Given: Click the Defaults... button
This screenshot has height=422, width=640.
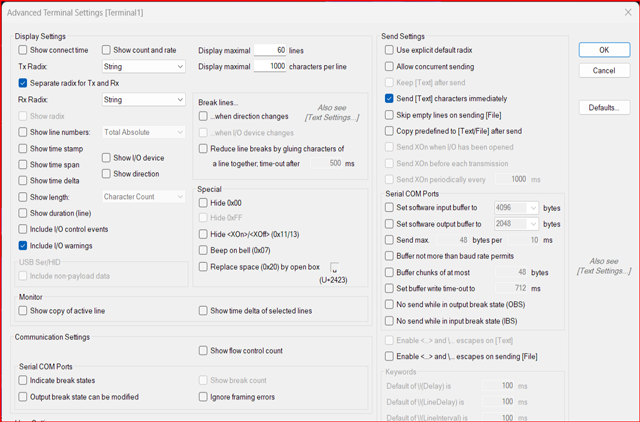Looking at the screenshot, I should coord(604,107).
